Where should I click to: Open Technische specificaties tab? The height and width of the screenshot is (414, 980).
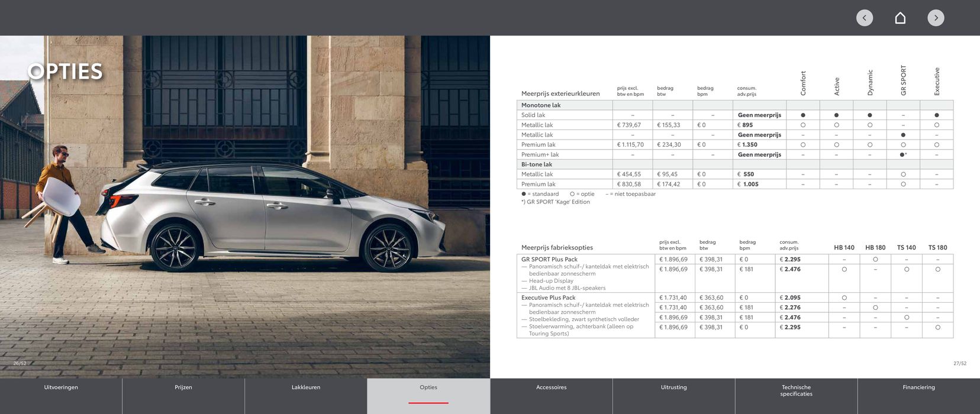pos(796,391)
